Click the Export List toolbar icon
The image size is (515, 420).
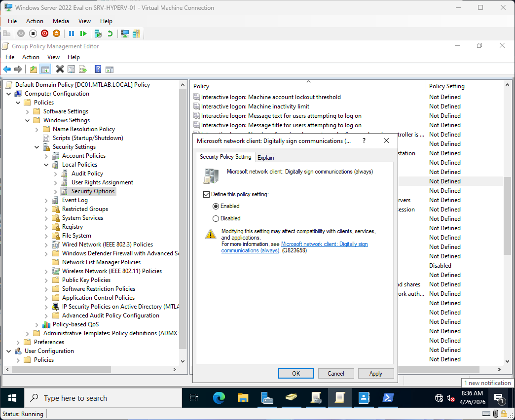[x=83, y=69]
